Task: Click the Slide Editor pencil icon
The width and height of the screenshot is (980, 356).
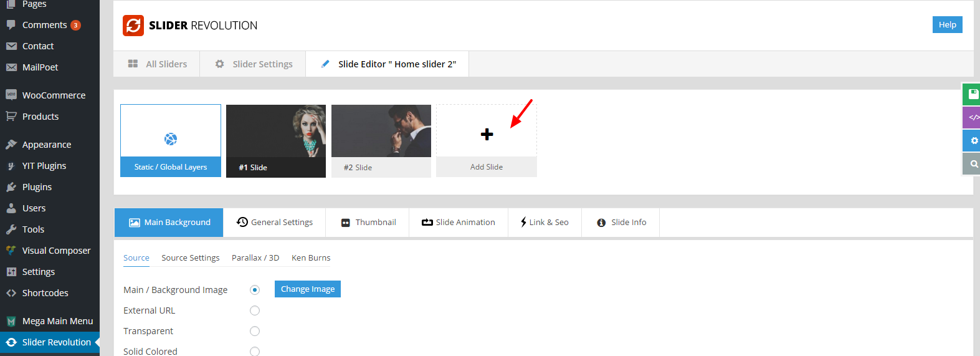Action: (x=325, y=64)
